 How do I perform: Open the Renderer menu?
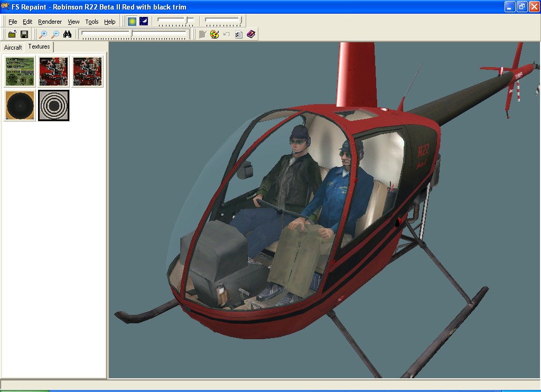(x=50, y=22)
